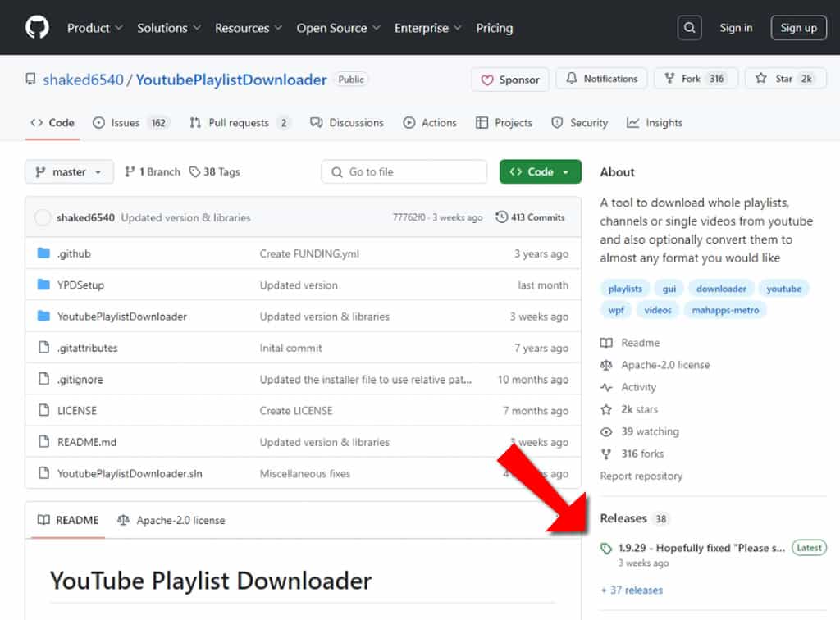Expand the Resources menu

pyautogui.click(x=248, y=28)
